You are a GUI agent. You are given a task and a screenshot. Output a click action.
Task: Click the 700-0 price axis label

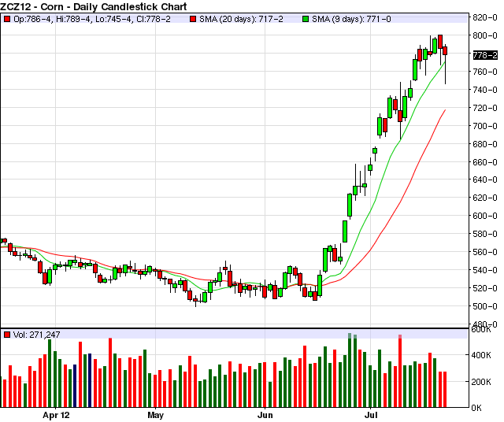[485, 126]
